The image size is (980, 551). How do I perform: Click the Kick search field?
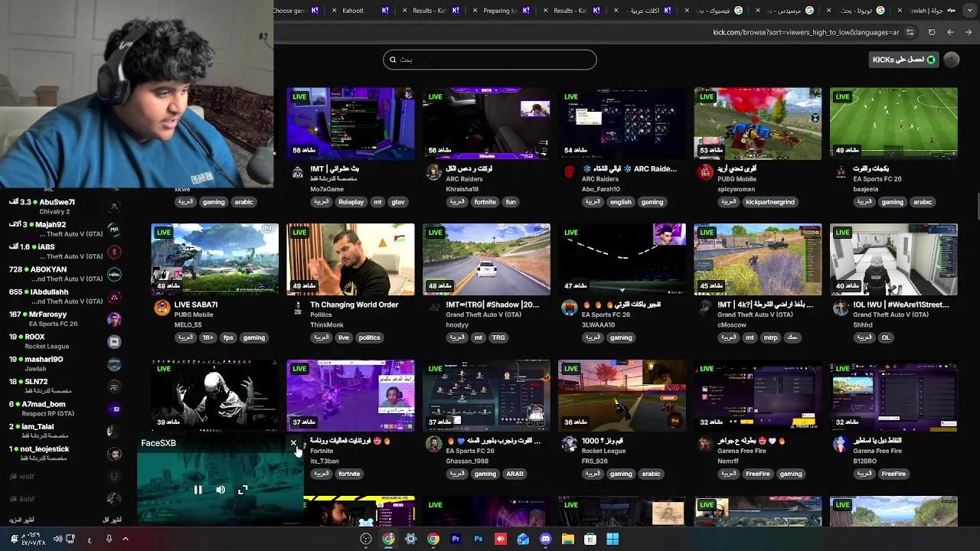[x=490, y=60]
